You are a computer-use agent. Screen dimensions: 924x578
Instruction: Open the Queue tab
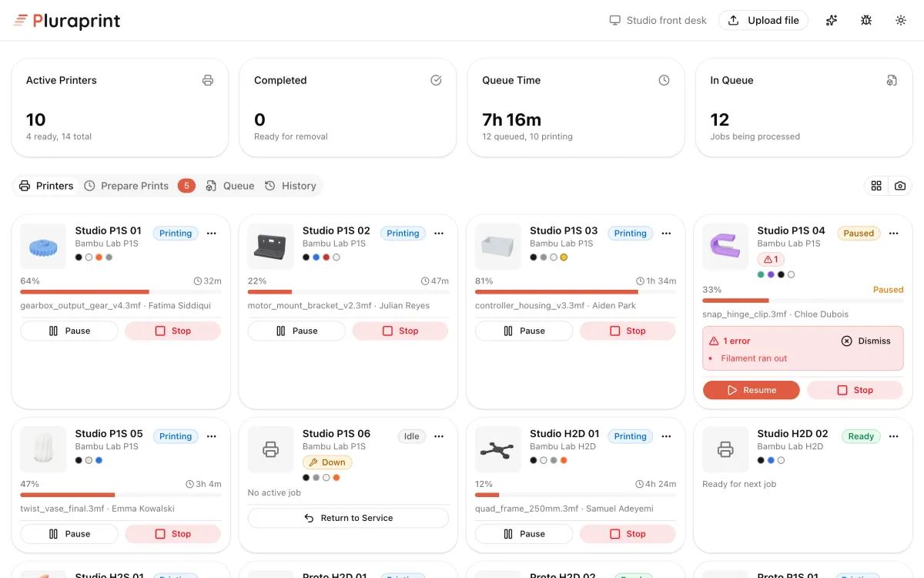229,186
